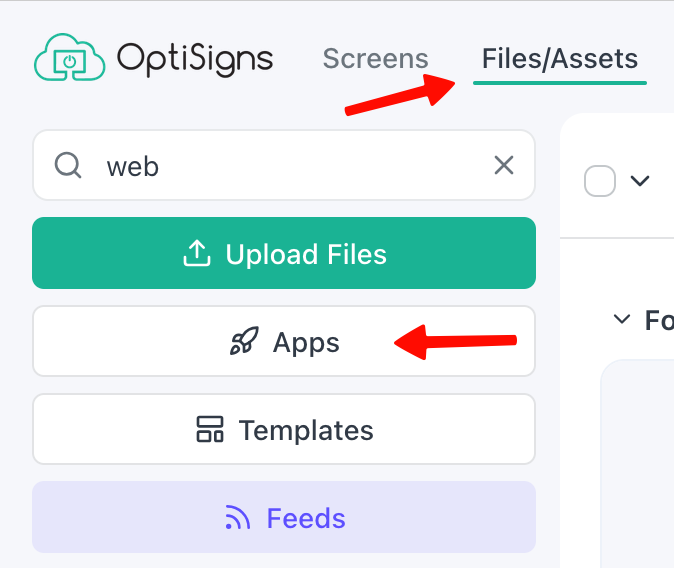Switch to the Screens tab

[375, 58]
